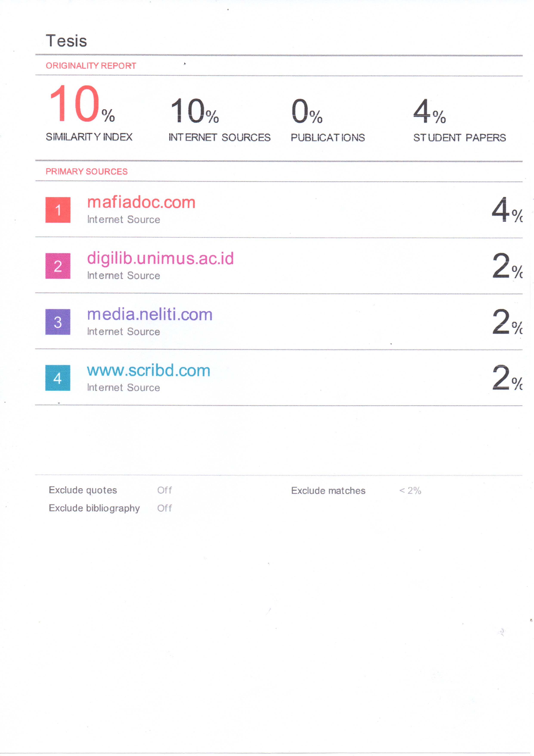Click the pink number 2 source badge

click(58, 266)
